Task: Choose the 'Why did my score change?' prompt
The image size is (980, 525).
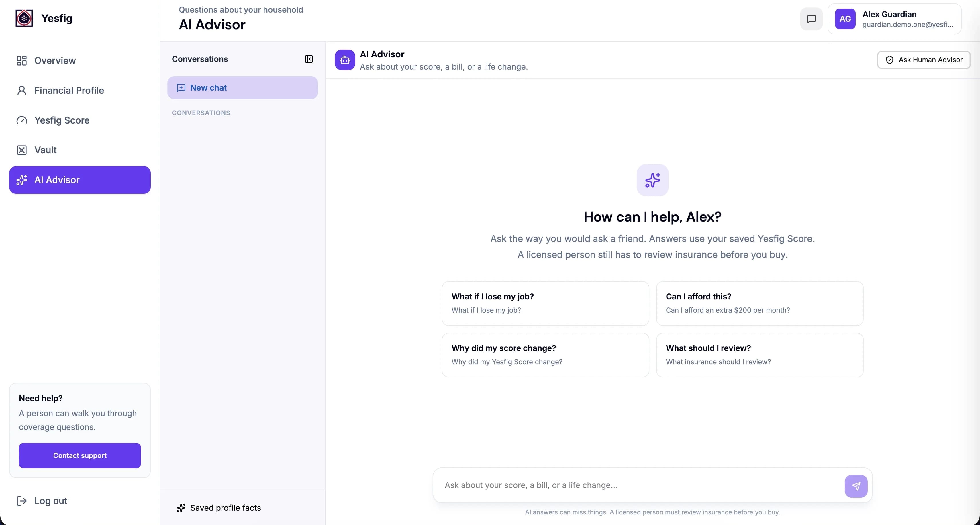Action: pos(545,355)
